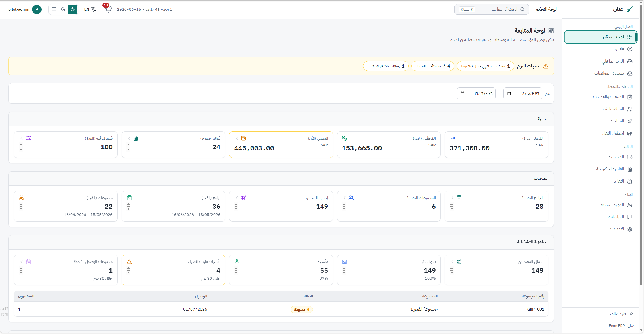This screenshot has width=644, height=334.
Task: Click the book icon on قيود مُرحَّلة card
Action: (28, 138)
